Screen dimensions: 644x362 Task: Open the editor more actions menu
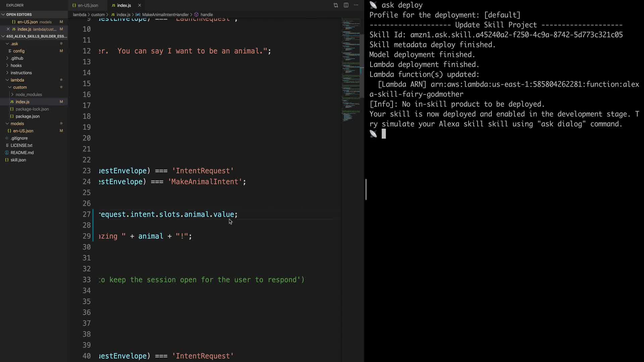click(x=356, y=5)
